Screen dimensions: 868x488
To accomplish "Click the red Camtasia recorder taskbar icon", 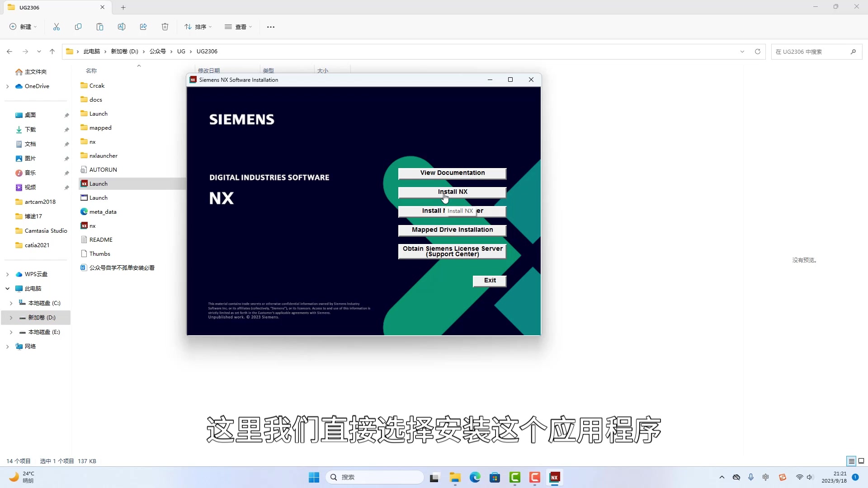I will pos(534,477).
